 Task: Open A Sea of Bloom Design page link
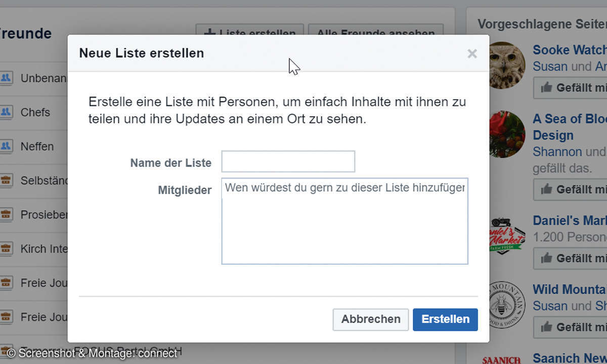(x=570, y=127)
